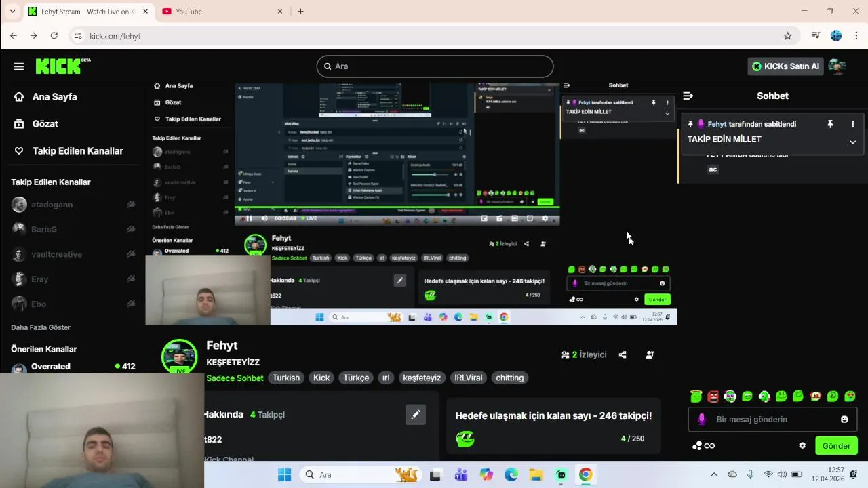Toggle theater mode in stream player
Viewport: 868px width, 488px height.
pyautogui.click(x=515, y=218)
